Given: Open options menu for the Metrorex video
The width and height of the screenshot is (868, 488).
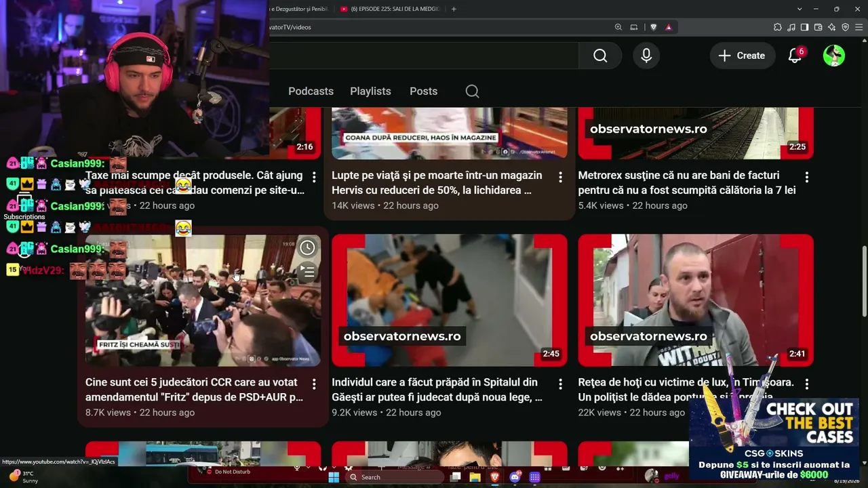Looking at the screenshot, I should pos(806,178).
